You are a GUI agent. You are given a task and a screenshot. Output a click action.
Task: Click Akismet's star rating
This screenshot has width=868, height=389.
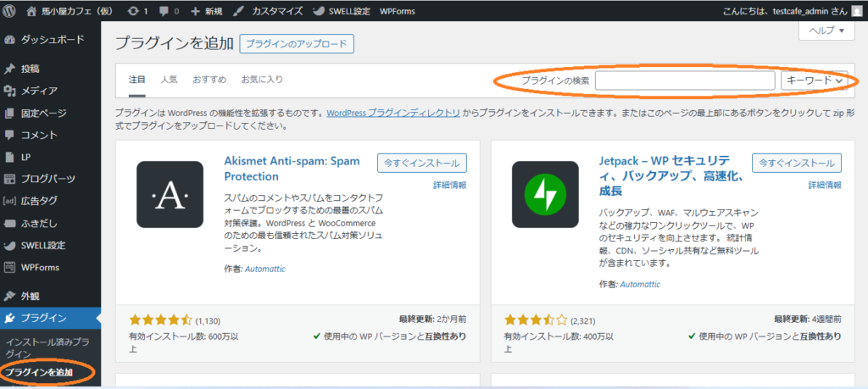pyautogui.click(x=160, y=320)
